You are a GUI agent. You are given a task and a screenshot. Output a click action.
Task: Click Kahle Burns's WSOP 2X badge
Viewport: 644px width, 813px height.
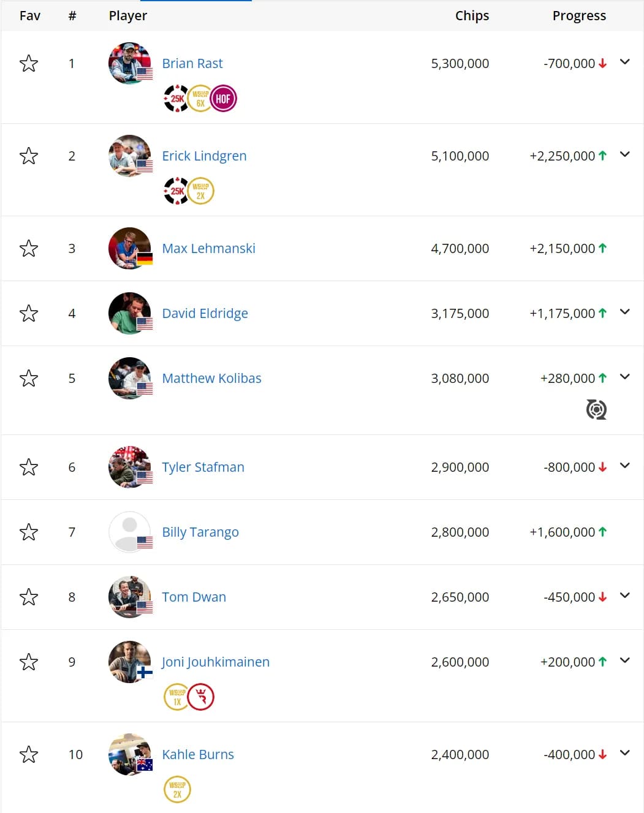click(x=177, y=790)
